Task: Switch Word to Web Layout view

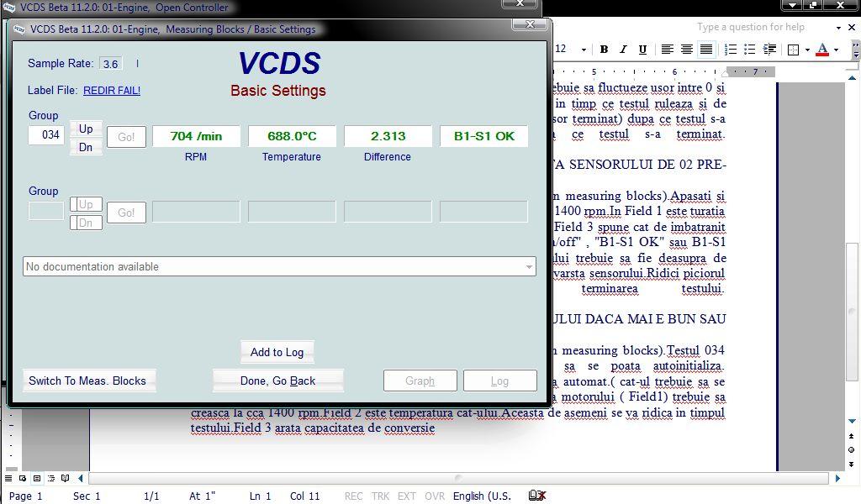Action: [x=23, y=478]
